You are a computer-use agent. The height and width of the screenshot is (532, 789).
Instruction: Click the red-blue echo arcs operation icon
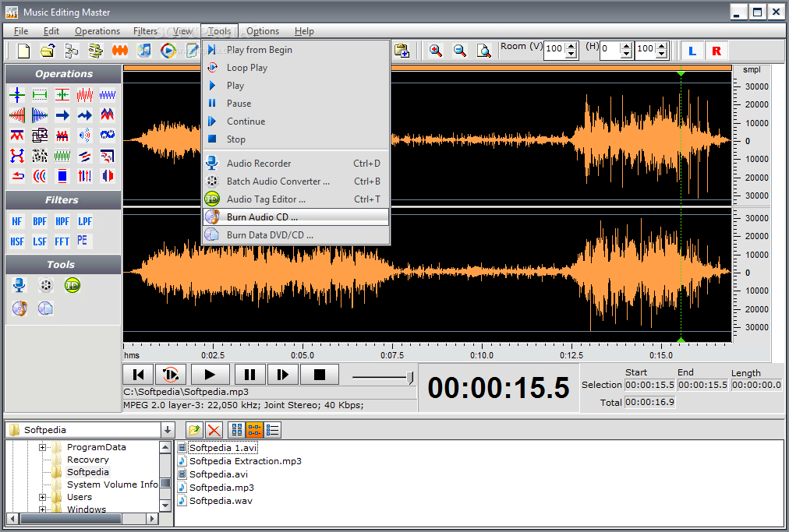pyautogui.click(x=40, y=175)
